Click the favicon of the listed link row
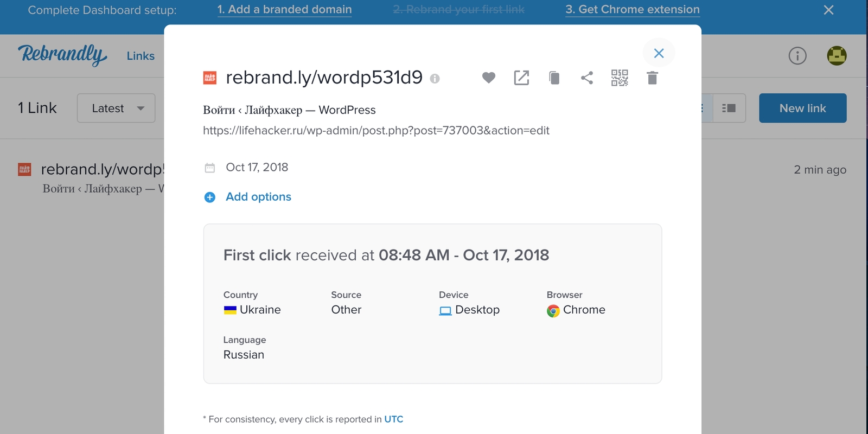 [x=24, y=170]
